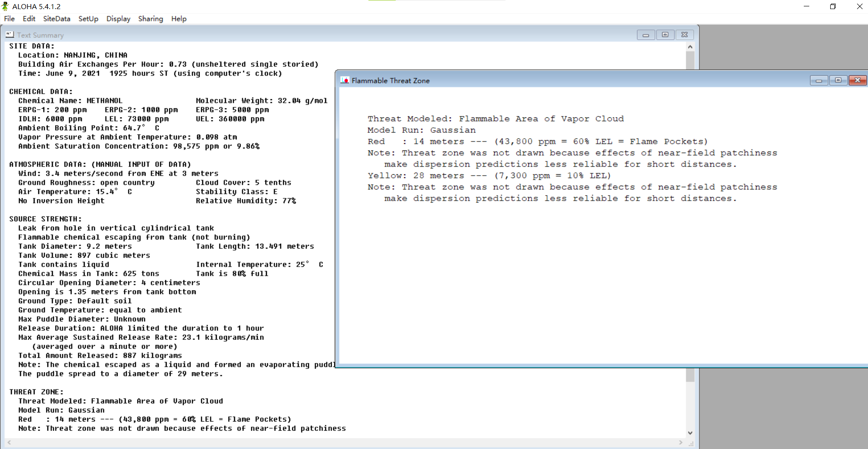Image resolution: width=868 pixels, height=449 pixels.
Task: Click the 'Vapor Pressure at Ambient Temperature' line
Action: (x=128, y=137)
